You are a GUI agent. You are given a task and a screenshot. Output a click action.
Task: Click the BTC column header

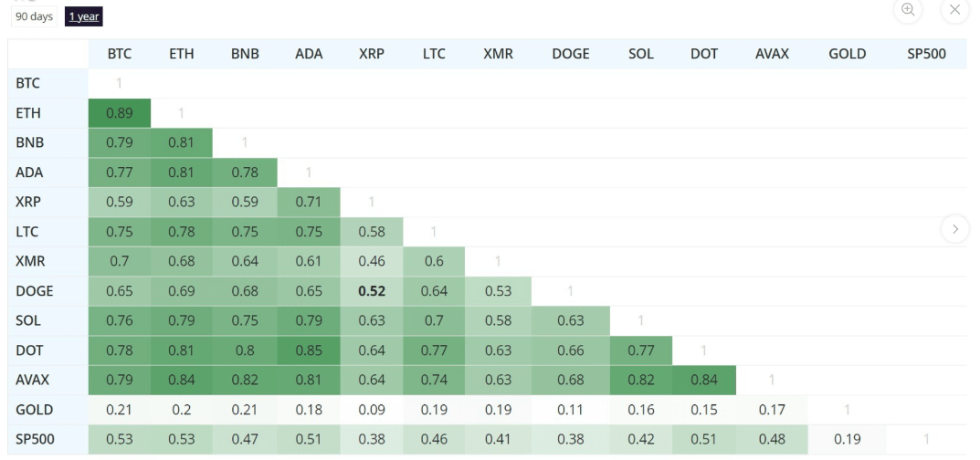120,54
